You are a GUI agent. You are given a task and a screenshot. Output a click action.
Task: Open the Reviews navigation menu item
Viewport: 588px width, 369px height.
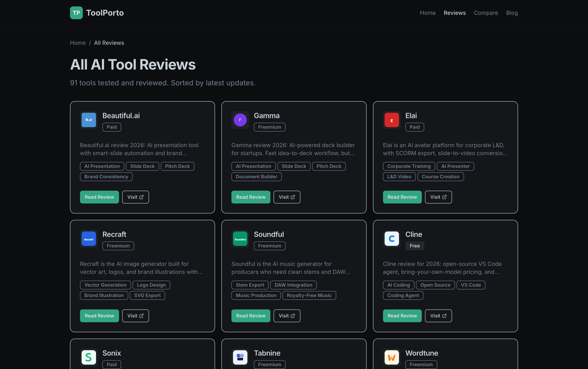tap(454, 13)
